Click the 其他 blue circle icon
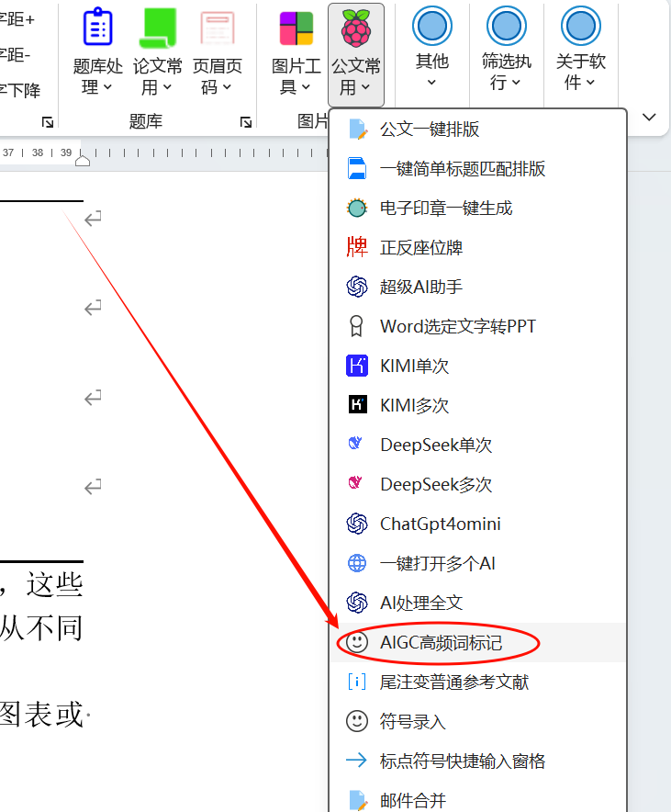The image size is (671, 812). pyautogui.click(x=432, y=26)
